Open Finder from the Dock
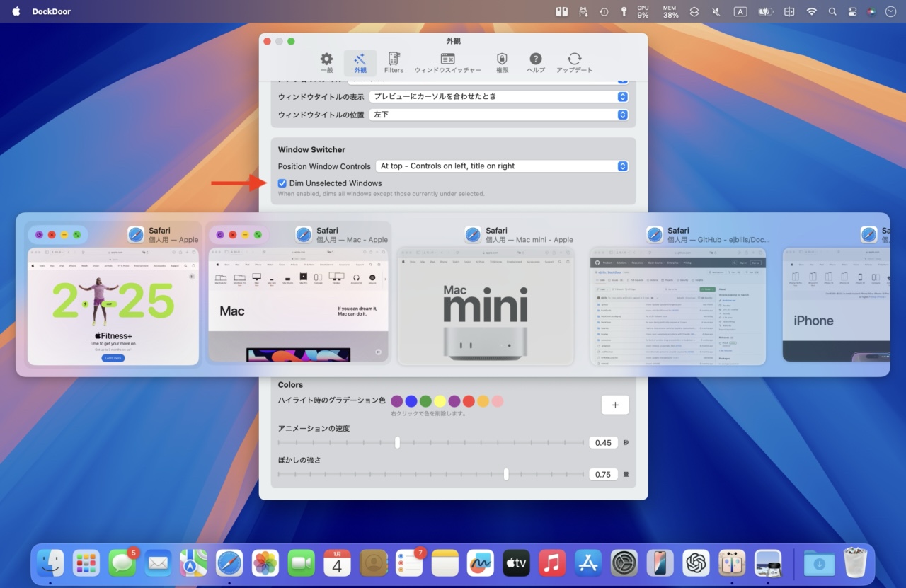The width and height of the screenshot is (906, 588). [50, 563]
